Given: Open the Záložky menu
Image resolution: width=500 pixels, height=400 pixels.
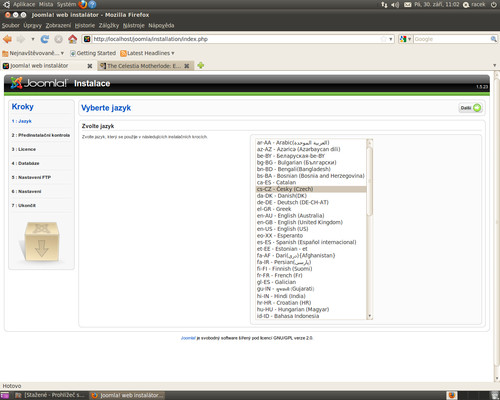Looking at the screenshot, I should (109, 25).
